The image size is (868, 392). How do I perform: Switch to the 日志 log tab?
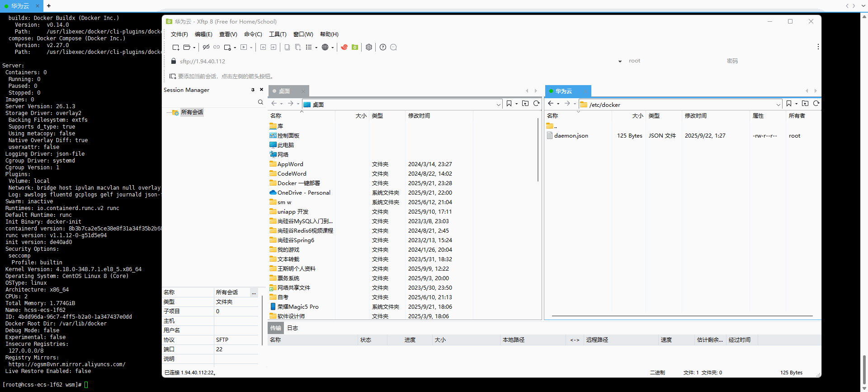click(292, 328)
